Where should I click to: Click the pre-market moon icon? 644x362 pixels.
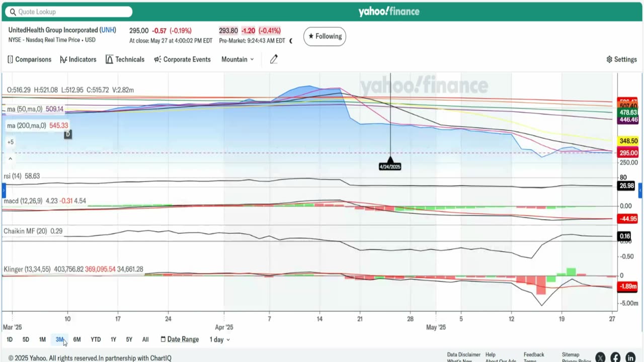tap(290, 41)
